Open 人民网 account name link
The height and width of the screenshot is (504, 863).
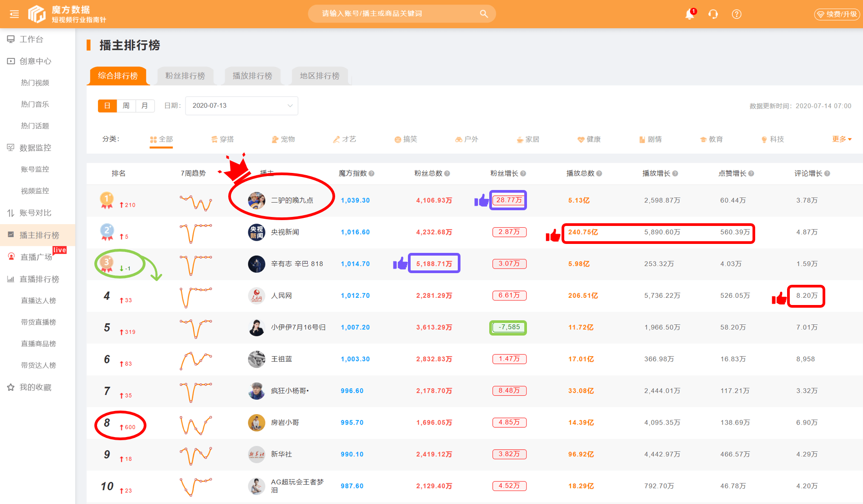(x=282, y=296)
